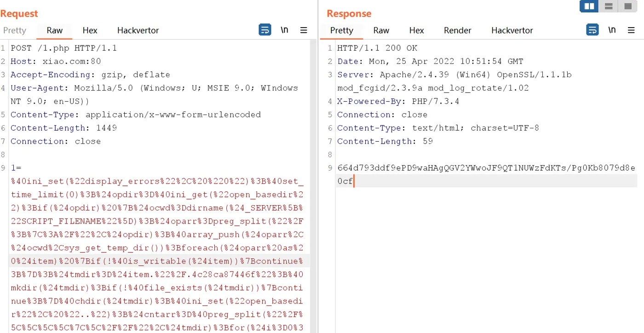Viewport: 644px width, 333px height.
Task: Open the Response Render tab
Action: (x=457, y=30)
